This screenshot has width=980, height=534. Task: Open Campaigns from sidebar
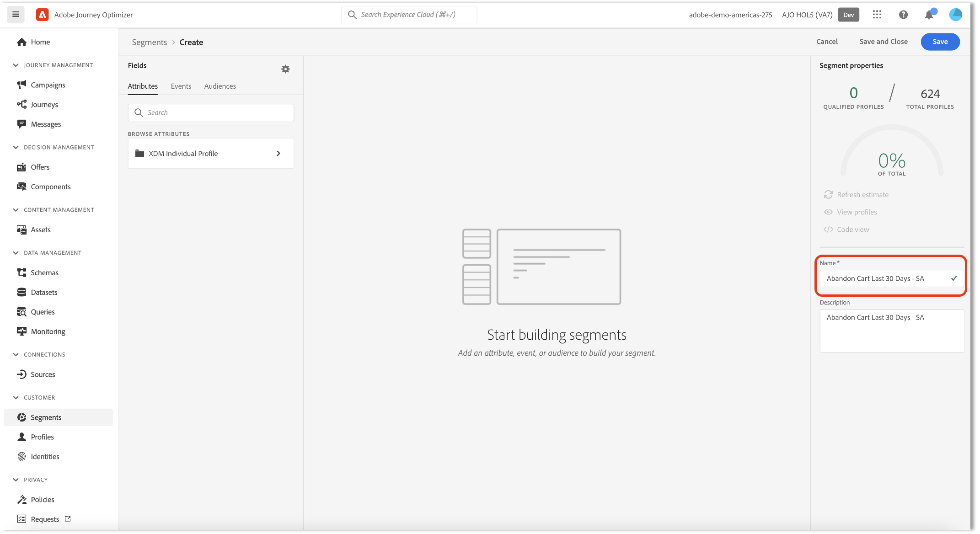[x=41, y=85]
